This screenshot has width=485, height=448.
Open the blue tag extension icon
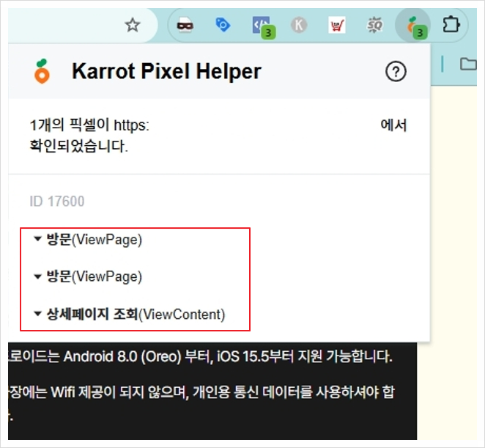tap(223, 25)
